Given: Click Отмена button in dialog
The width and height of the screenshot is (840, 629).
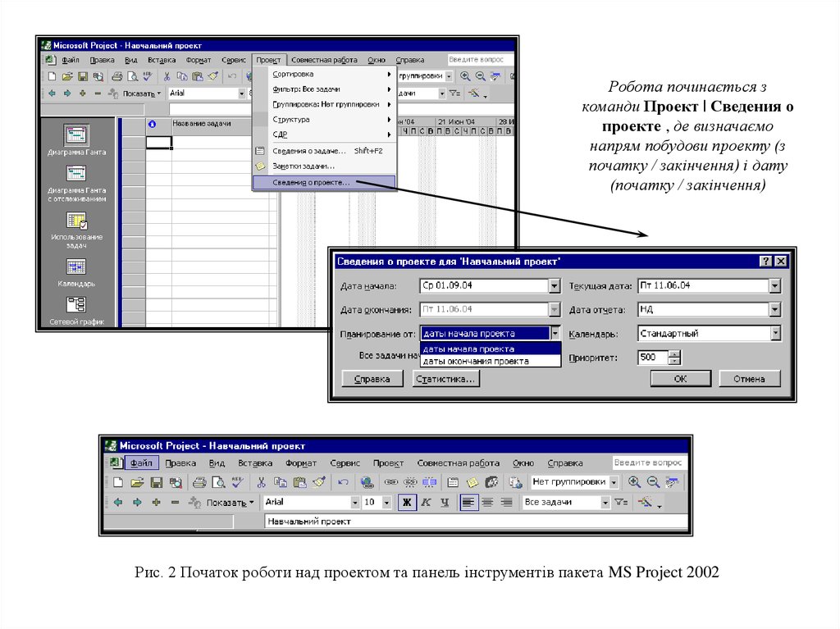Looking at the screenshot, I should (749, 379).
